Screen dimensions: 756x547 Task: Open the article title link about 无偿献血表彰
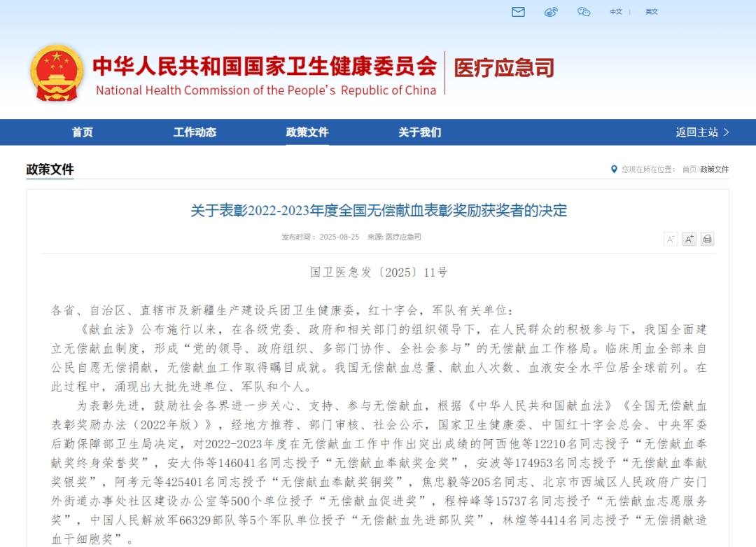pos(378,212)
